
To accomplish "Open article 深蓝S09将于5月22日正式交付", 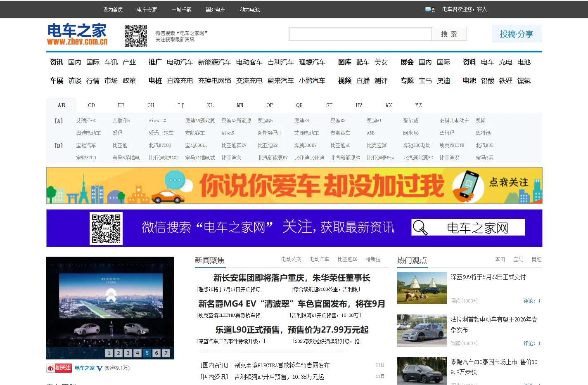I will click(x=488, y=277).
